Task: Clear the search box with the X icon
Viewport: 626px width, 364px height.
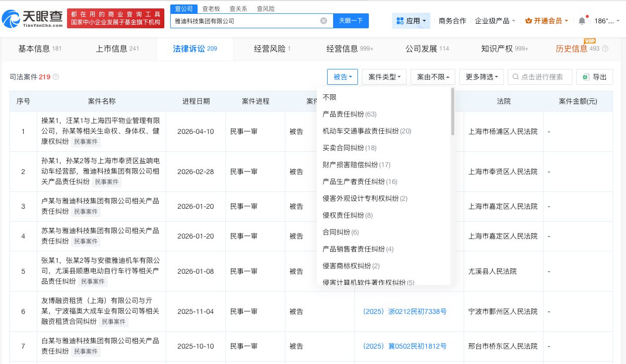Action: click(x=324, y=20)
